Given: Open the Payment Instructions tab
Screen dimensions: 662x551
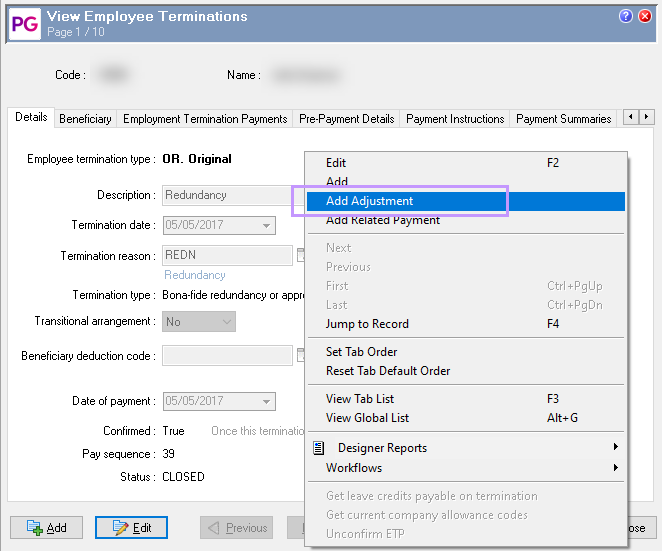Looking at the screenshot, I should coord(455,119).
